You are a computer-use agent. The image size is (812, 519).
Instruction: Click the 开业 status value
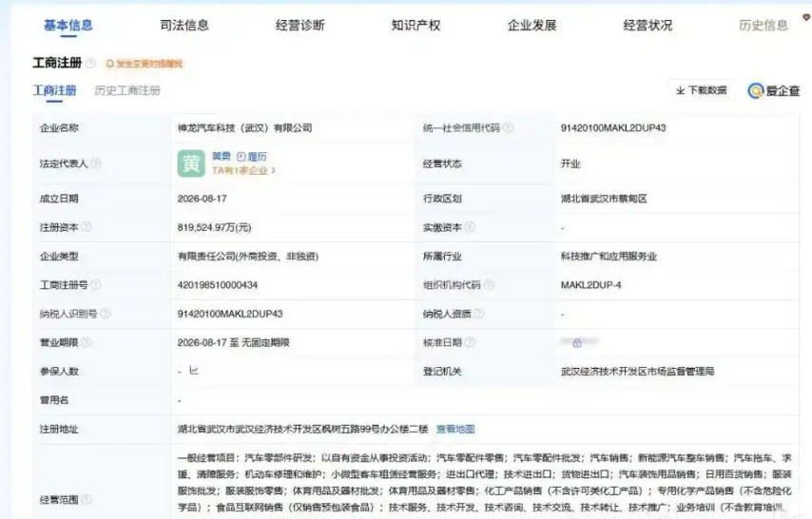pos(570,163)
